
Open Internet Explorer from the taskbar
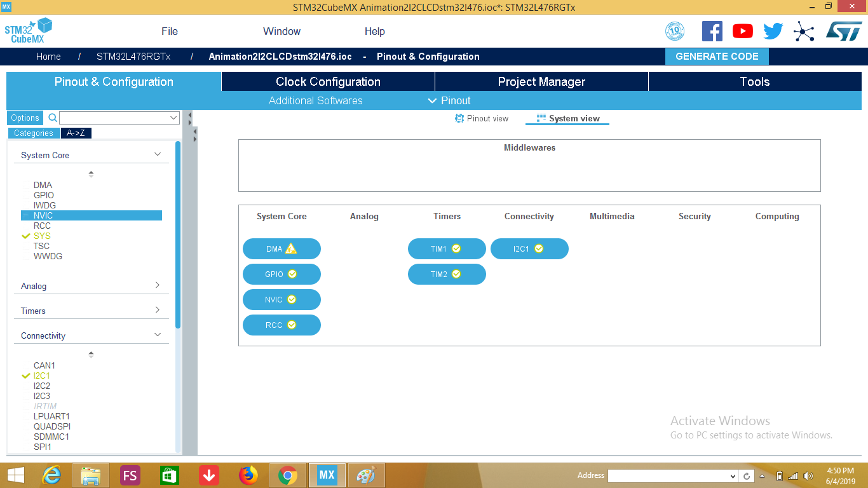point(51,475)
